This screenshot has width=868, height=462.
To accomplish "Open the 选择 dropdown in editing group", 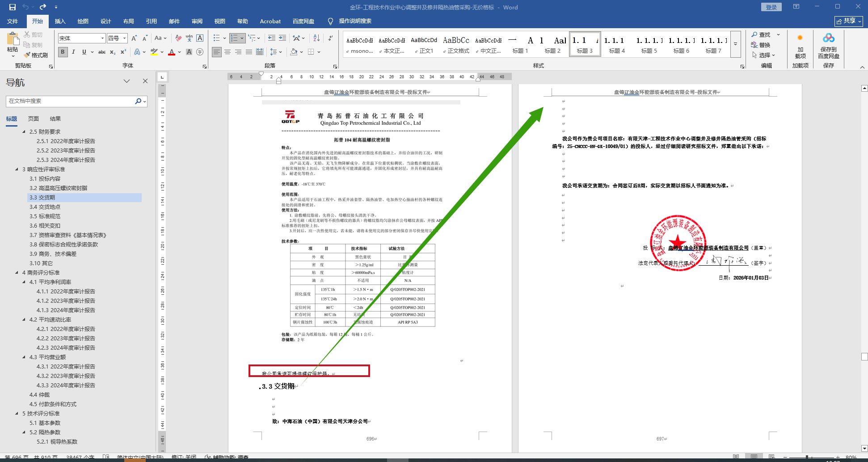I will tap(764, 55).
